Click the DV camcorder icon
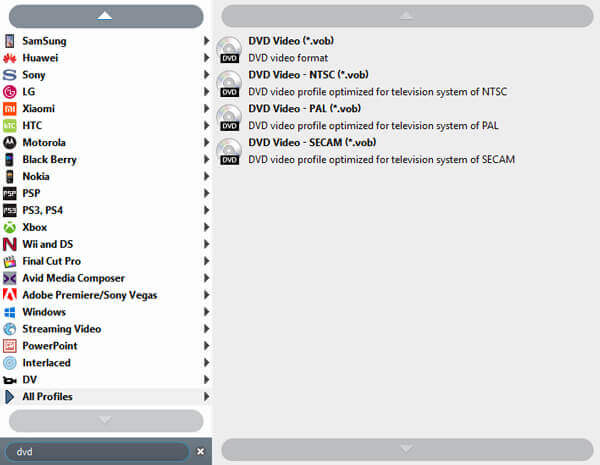This screenshot has height=465, width=600. coord(10,380)
